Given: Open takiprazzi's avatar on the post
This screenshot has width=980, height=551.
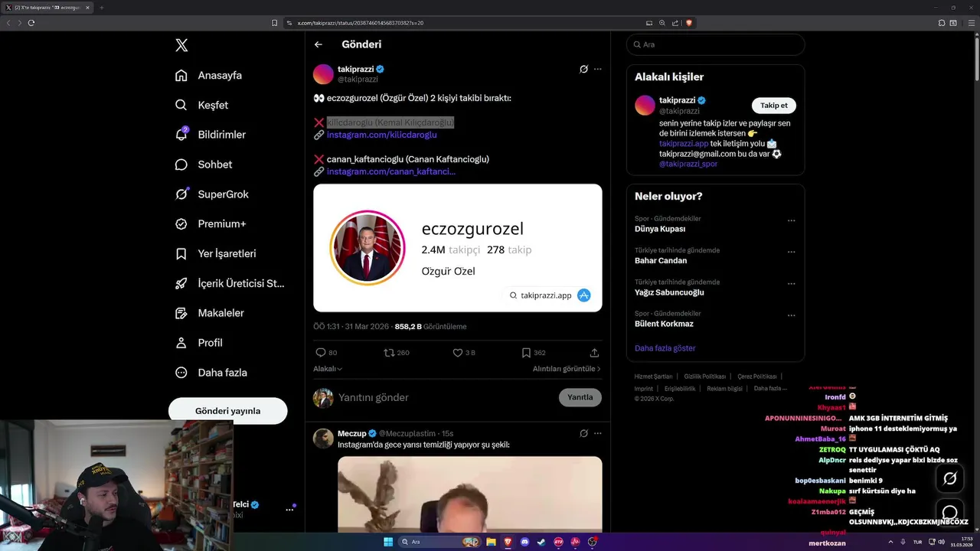Looking at the screenshot, I should [x=323, y=74].
